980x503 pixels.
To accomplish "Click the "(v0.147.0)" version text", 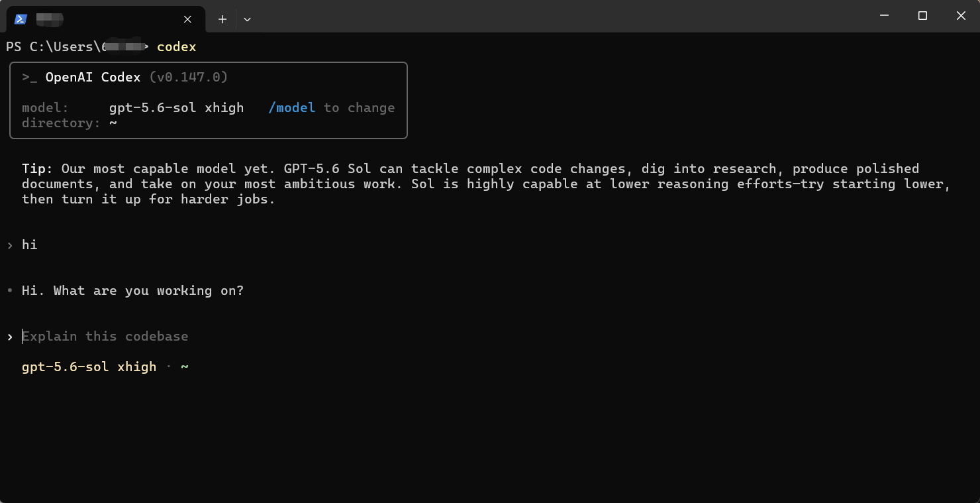I will tap(189, 78).
